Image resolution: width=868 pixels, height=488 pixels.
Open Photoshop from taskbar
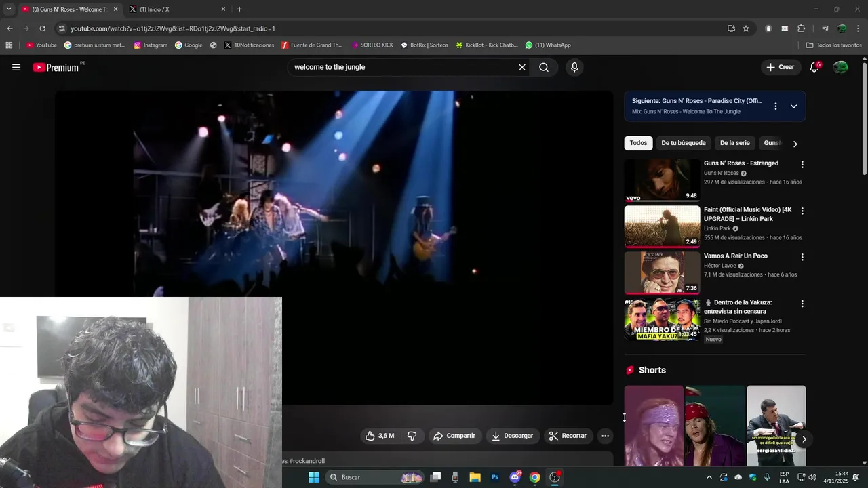click(x=495, y=477)
